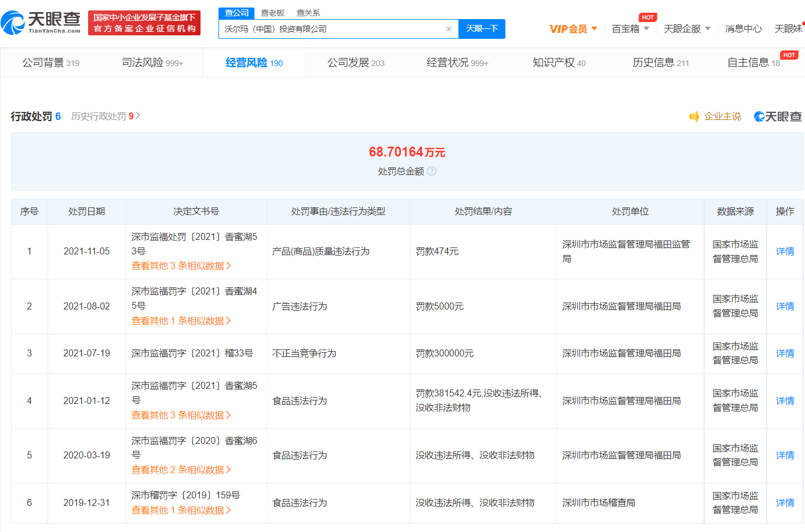This screenshot has width=805, height=532.
Task: Click the 处罚日期 column header
Action: (87, 212)
